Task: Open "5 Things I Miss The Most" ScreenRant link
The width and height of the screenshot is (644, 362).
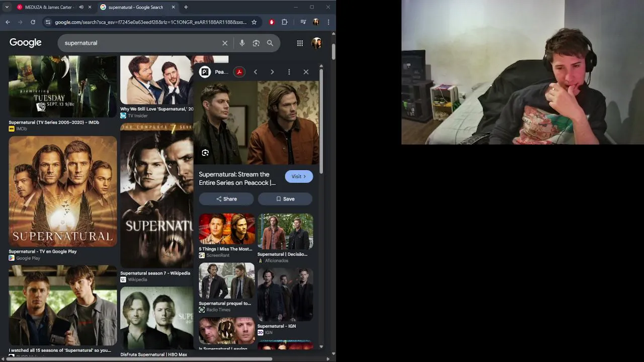Action: click(x=225, y=249)
